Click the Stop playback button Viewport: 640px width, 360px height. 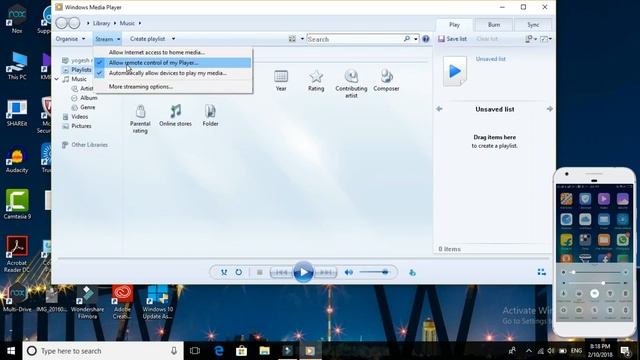pos(259,272)
